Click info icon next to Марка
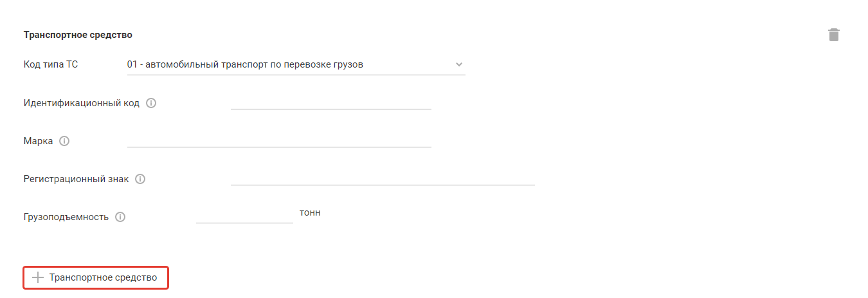868x298 pixels. [x=64, y=141]
